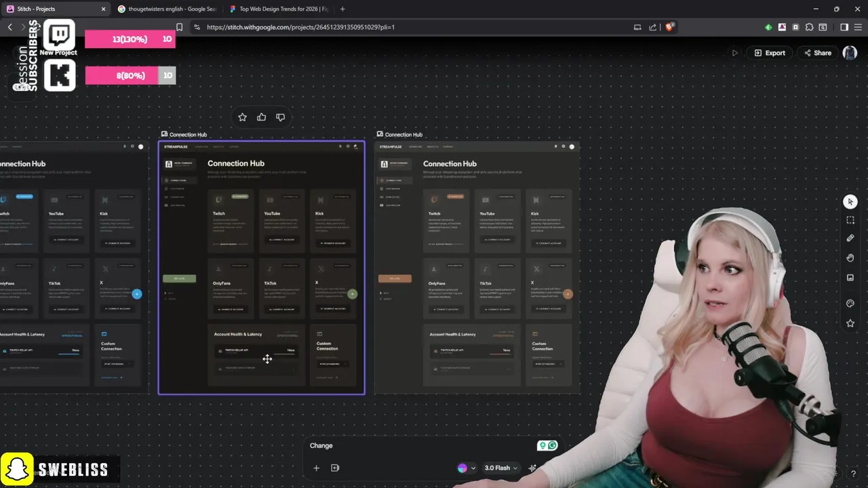Image resolution: width=868 pixels, height=488 pixels.
Task: Click the YouTube card in the right design
Action: pos(497,220)
